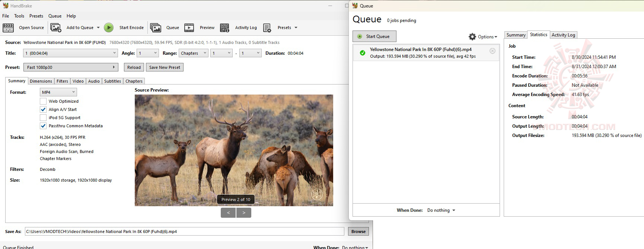
Task: Switch to the Chapters tab
Action: [x=134, y=81]
